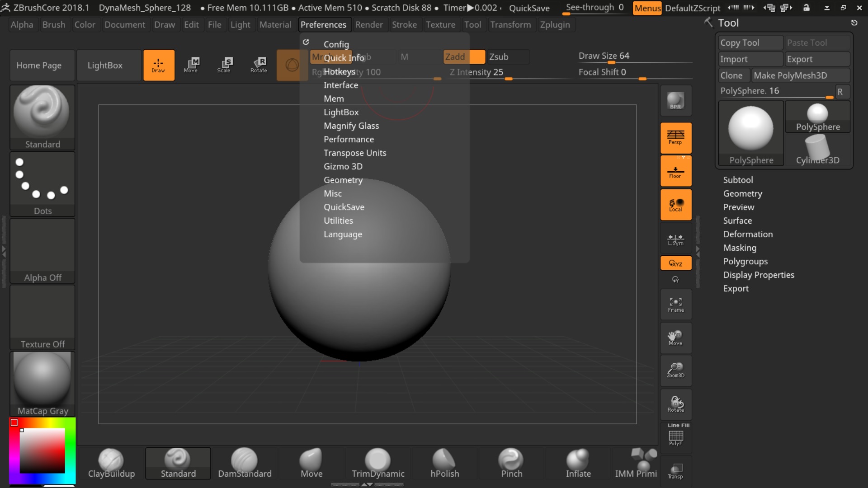Toggle L.Sym local symmetry

[x=676, y=238]
